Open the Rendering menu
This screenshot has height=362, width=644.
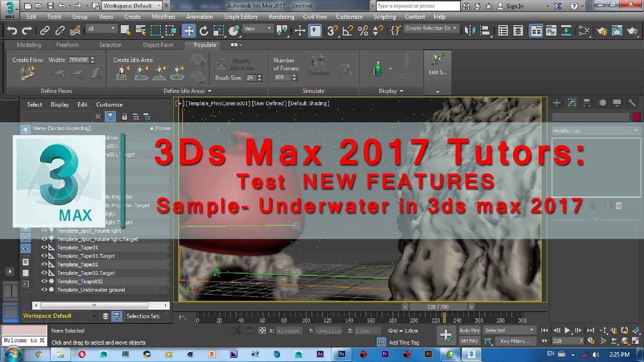[x=281, y=17]
